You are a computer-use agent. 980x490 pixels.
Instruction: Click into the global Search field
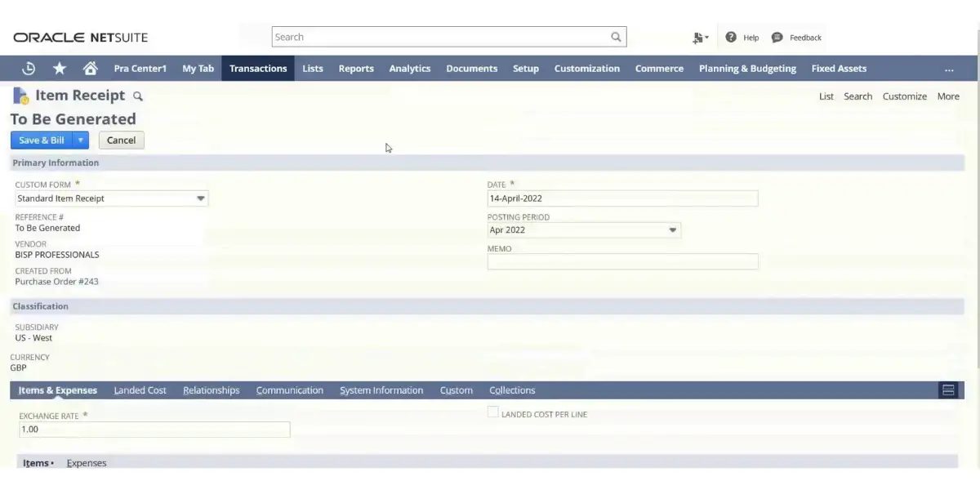[x=441, y=37]
